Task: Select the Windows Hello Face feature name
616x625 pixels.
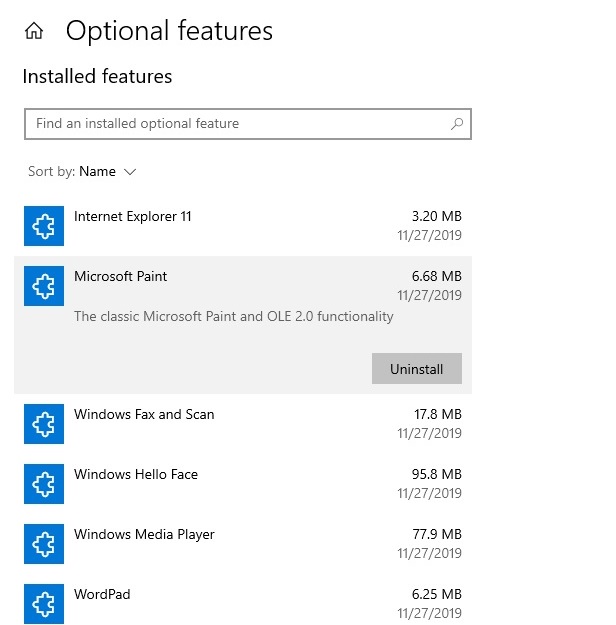Action: click(x=136, y=475)
